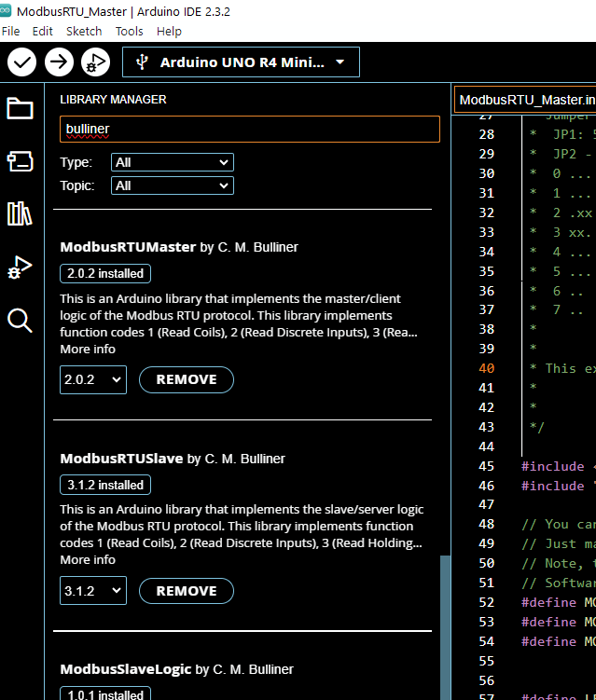This screenshot has width=596, height=700.
Task: Remove the ModbusRTUMaster library
Action: coord(187,380)
